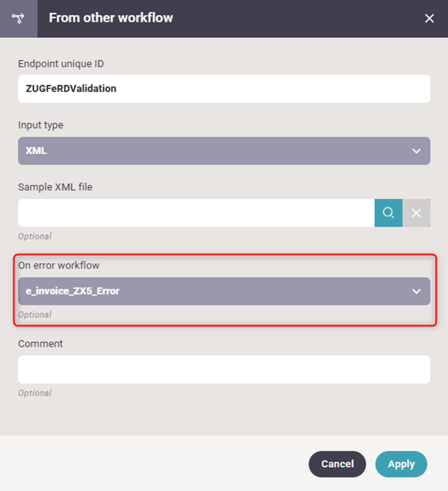Click into the Sample XML file text box
Image resolution: width=448 pixels, height=491 pixels.
pyautogui.click(x=196, y=213)
